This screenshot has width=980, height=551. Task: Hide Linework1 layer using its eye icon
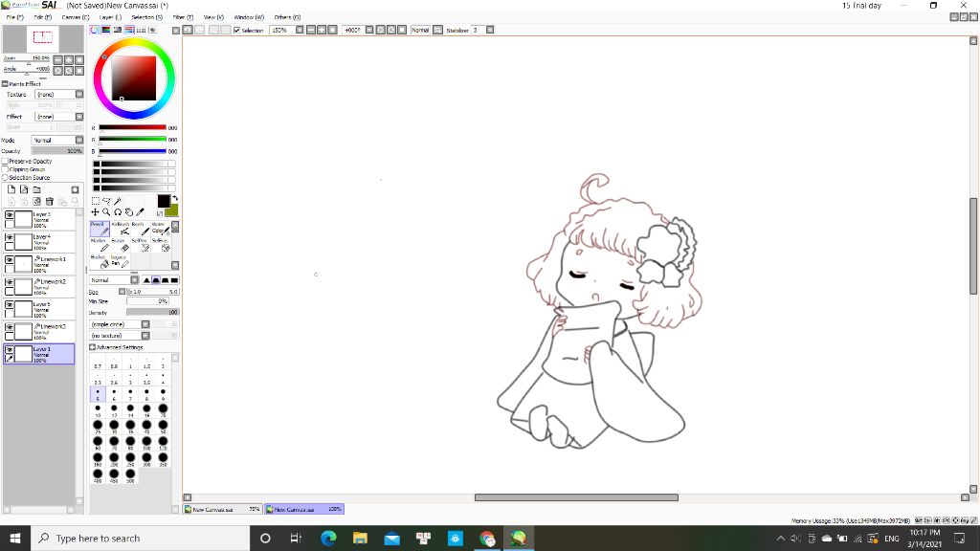coord(10,260)
